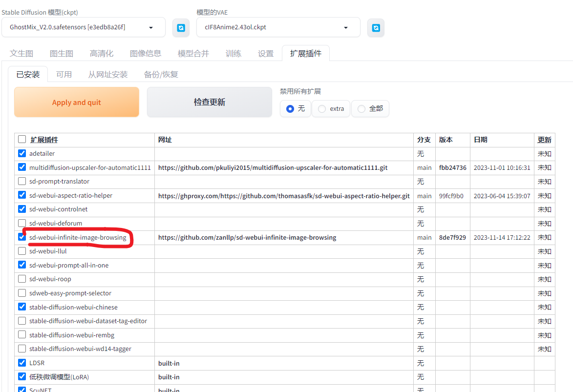Click the version 8de7f929 cell

(x=452, y=237)
